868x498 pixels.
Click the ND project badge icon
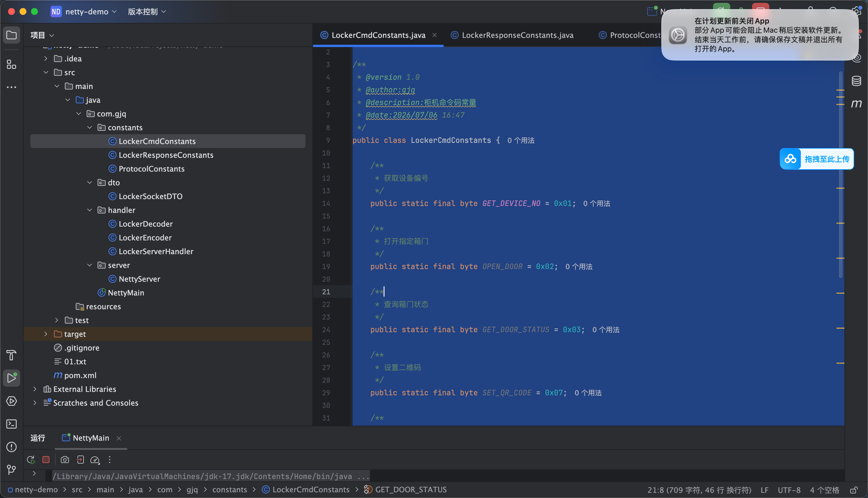(56, 12)
